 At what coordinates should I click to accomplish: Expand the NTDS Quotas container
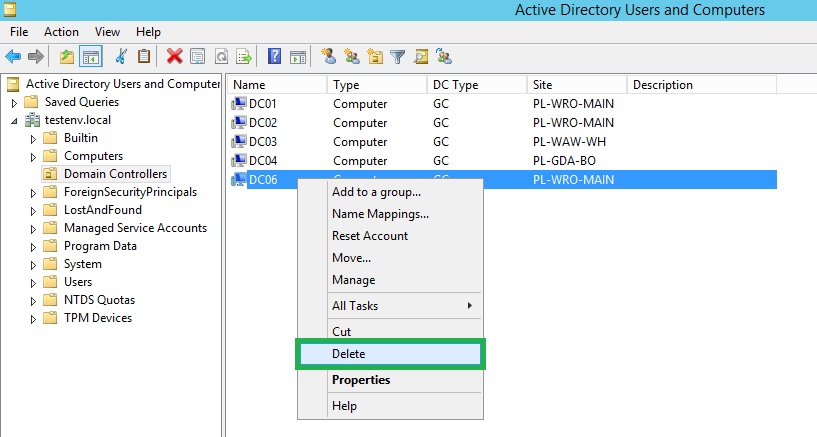(x=33, y=301)
